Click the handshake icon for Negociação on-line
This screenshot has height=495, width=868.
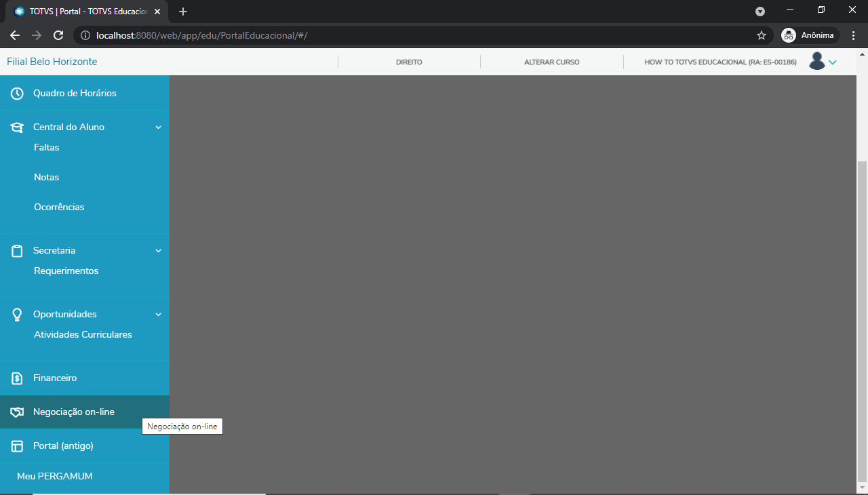[17, 412]
